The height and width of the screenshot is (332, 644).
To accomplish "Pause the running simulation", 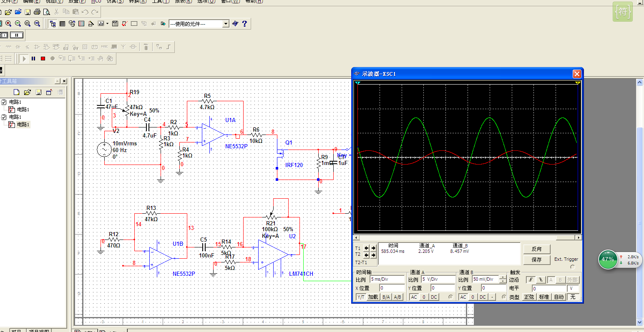I will pos(33,59).
